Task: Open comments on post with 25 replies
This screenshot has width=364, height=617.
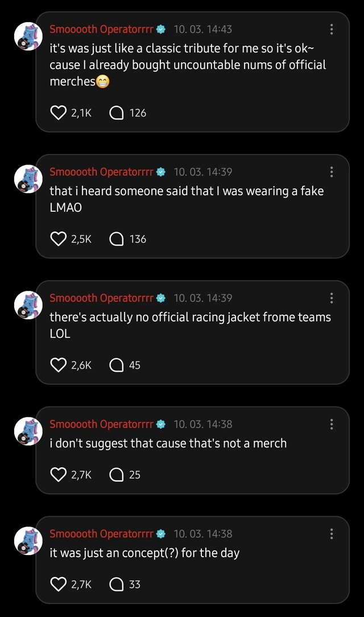Action: tap(117, 475)
